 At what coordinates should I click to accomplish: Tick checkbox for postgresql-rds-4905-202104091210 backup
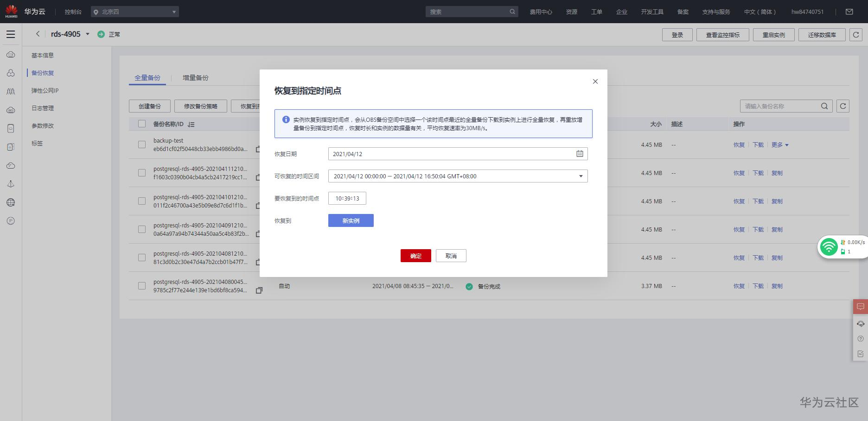[x=142, y=229]
